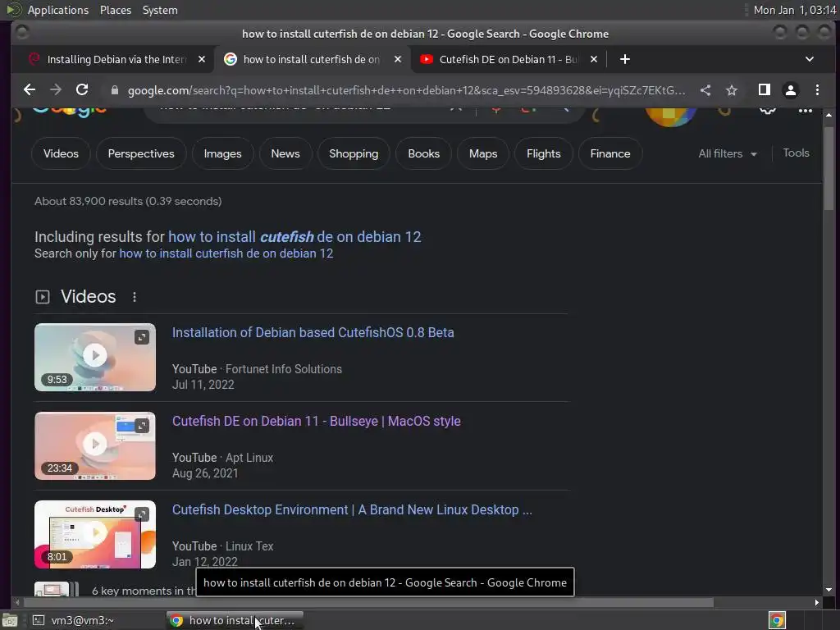Play the 8:01 Cutefish Desktop video thumbnail
840x630 pixels.
(x=95, y=535)
